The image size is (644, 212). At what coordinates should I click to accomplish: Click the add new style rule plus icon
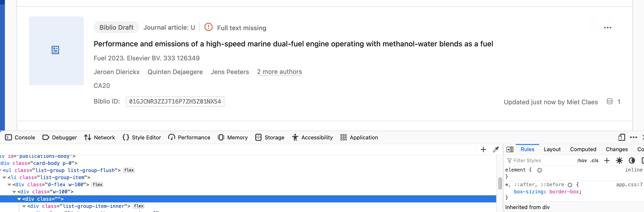(607, 160)
